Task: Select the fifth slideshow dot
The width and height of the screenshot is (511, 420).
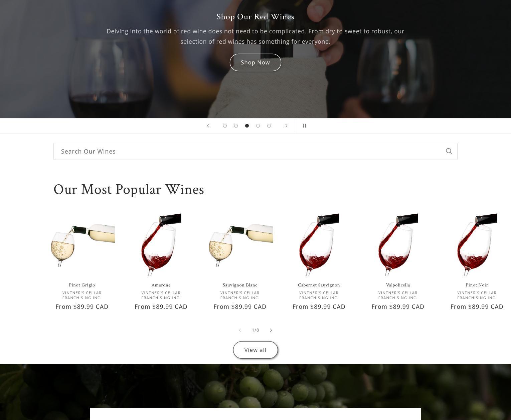Action: tap(269, 126)
